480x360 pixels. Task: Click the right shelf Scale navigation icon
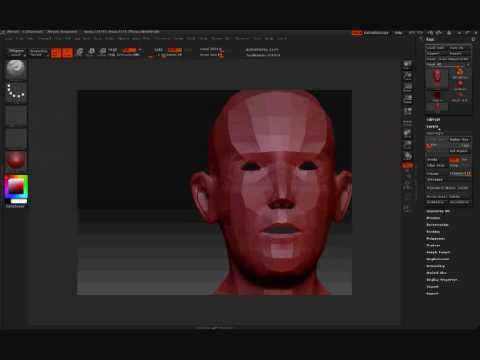(x=407, y=145)
